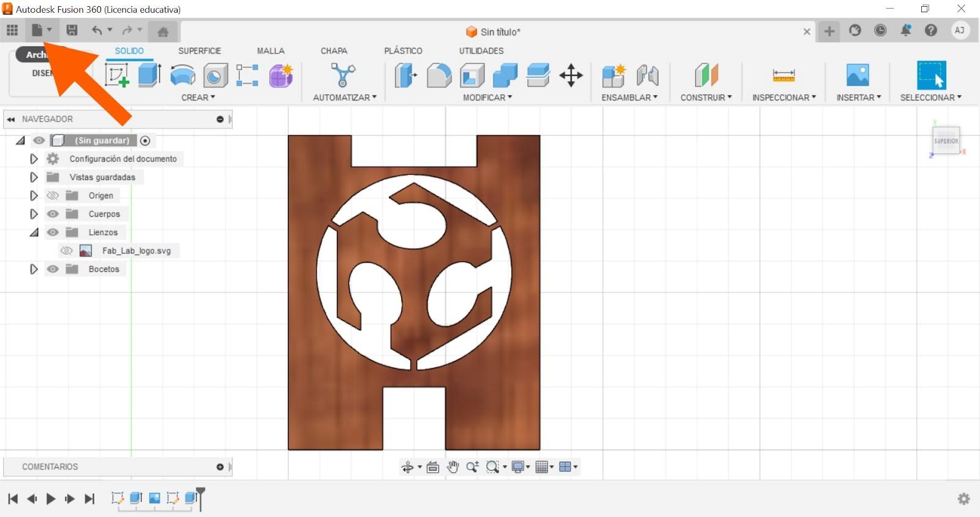Click the Insert image icon

pyautogui.click(x=858, y=75)
